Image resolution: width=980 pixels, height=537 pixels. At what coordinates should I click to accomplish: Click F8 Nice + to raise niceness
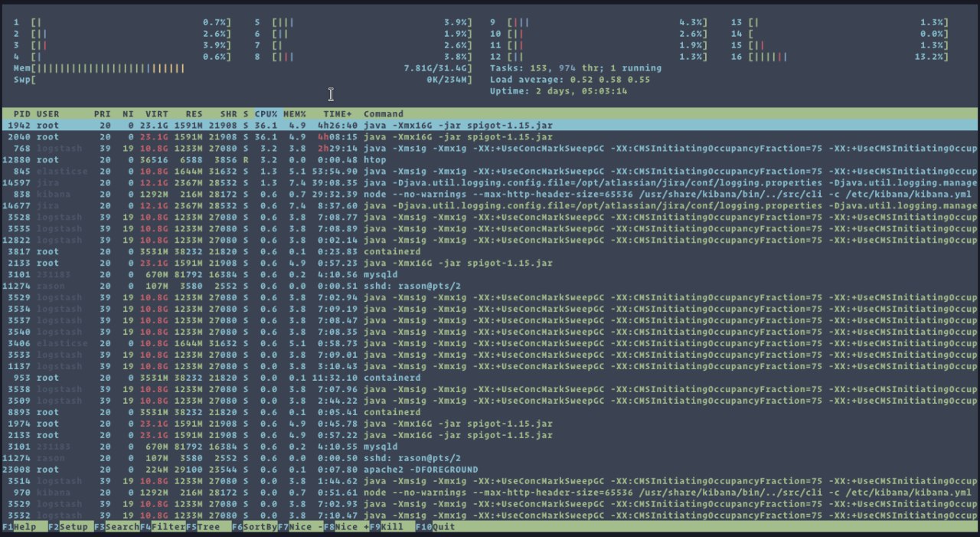point(346,527)
